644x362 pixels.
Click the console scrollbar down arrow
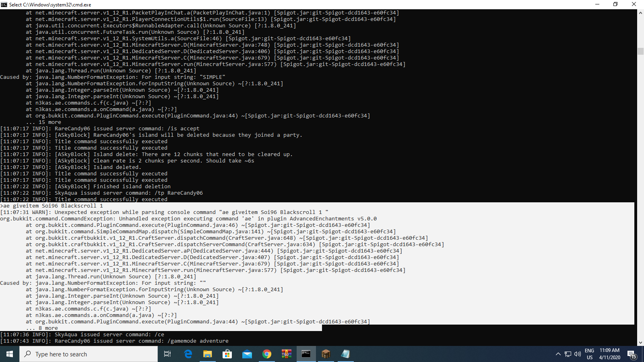(x=640, y=342)
